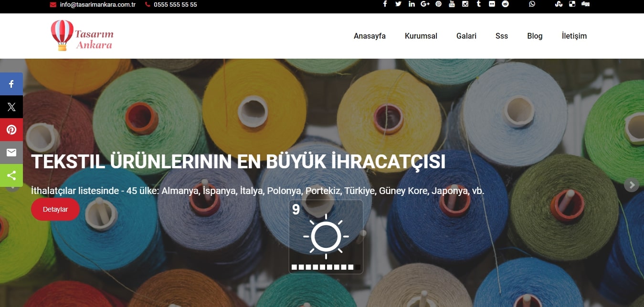Click the phone icon beside the number
Image resolution: width=644 pixels, height=307 pixels.
148,5
